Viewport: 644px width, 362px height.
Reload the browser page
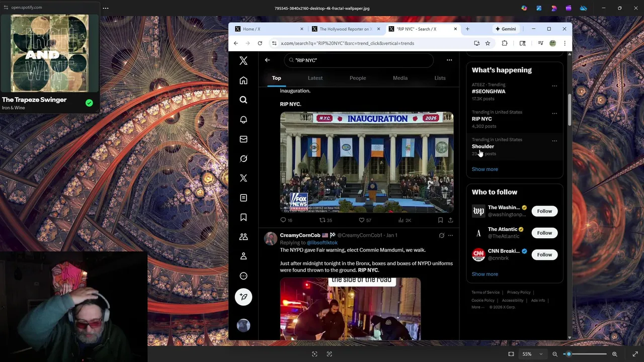click(260, 43)
